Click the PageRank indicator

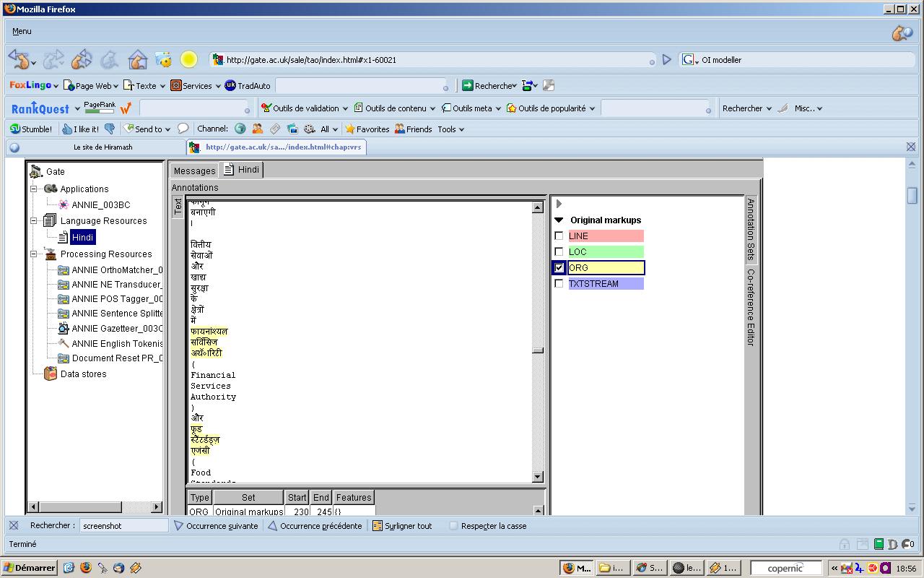(100, 108)
